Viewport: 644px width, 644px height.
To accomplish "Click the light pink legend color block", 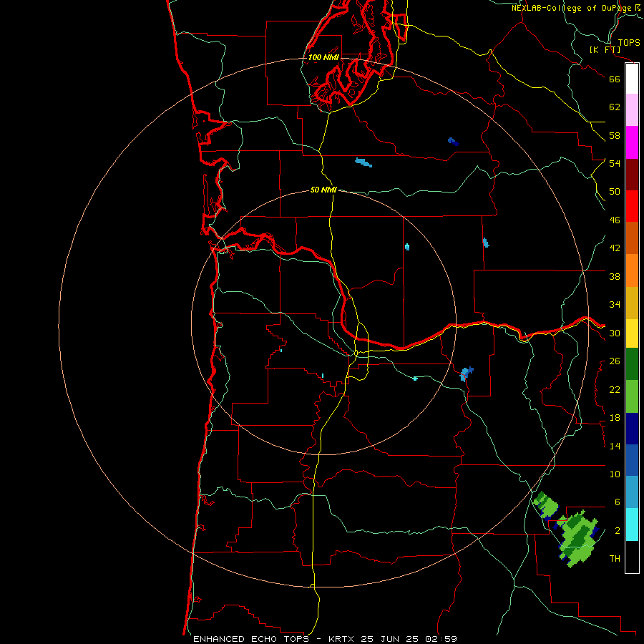I will point(632,109).
